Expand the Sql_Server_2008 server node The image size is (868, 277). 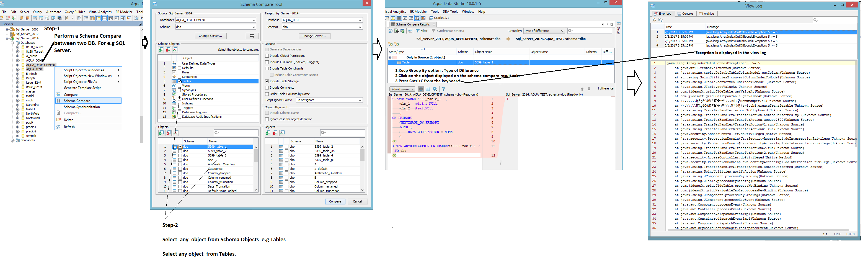pyautogui.click(x=7, y=29)
